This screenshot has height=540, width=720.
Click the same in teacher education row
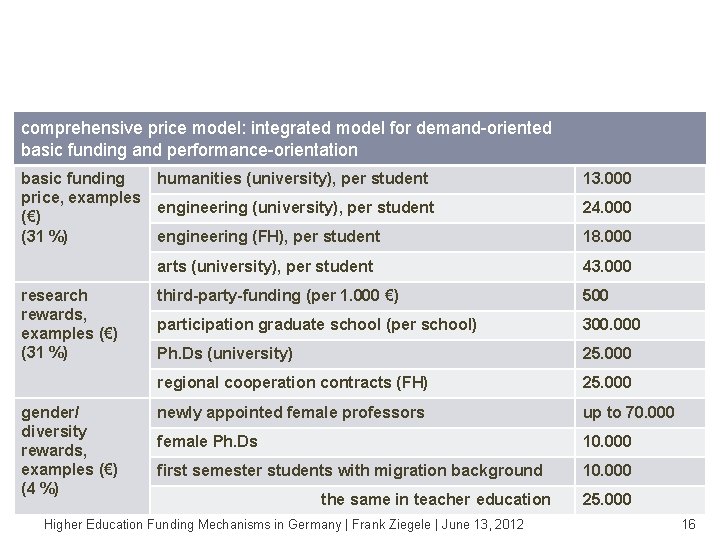[435, 499]
